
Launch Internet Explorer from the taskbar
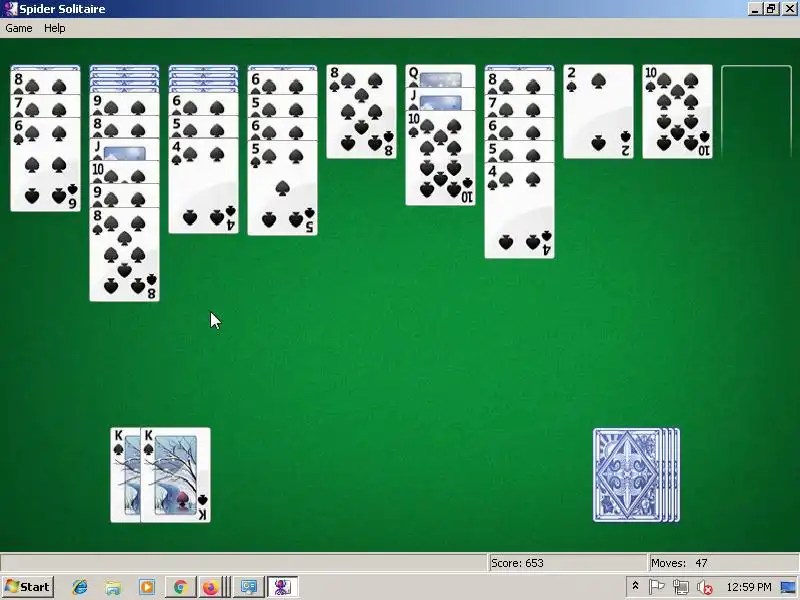tap(80, 587)
